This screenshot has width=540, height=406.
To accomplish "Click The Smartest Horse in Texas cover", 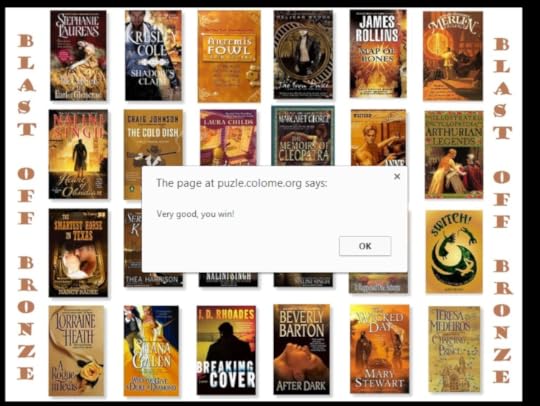I will pyautogui.click(x=78, y=253).
